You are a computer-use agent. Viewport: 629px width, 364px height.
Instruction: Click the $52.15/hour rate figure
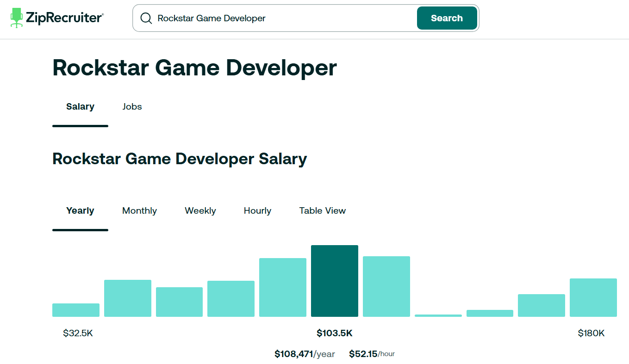tap(372, 354)
